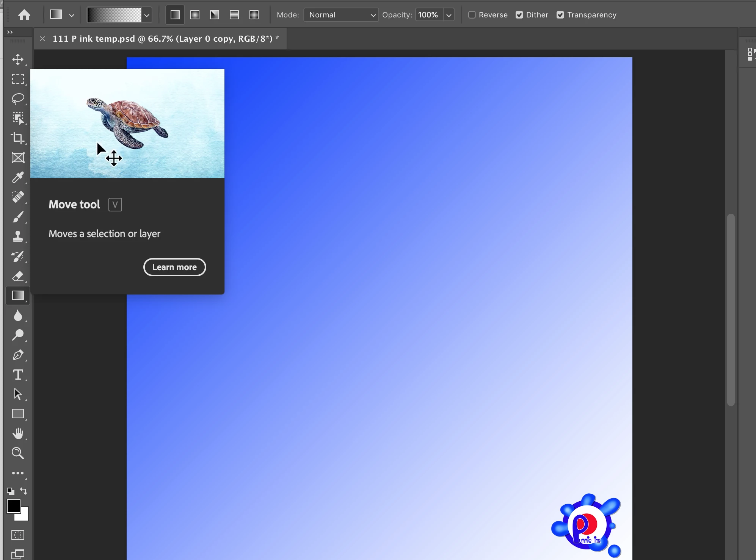Viewport: 756px width, 560px height.
Task: Enable the Reverse checkbox
Action: [x=472, y=15]
